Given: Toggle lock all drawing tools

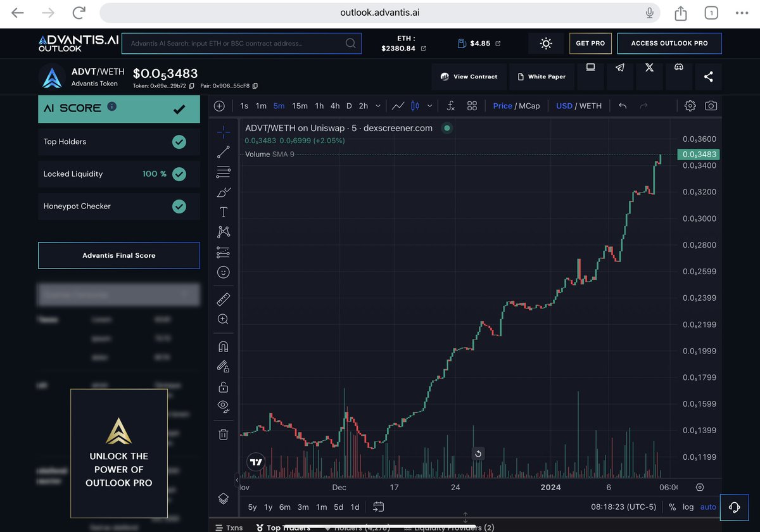Looking at the screenshot, I should point(223,386).
